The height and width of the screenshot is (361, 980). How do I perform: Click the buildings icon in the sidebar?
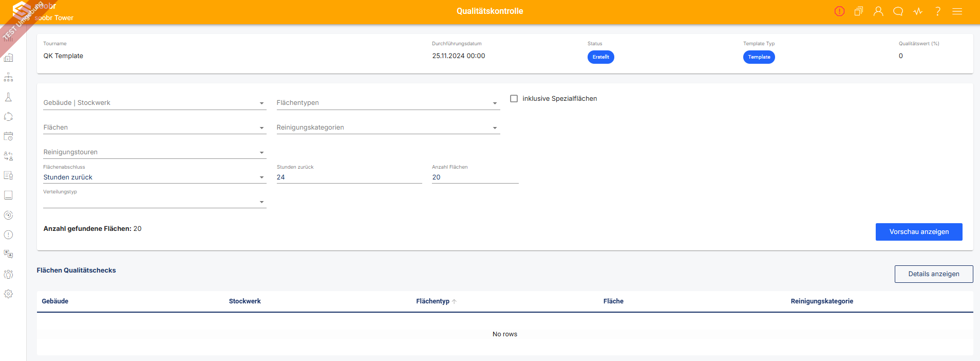(x=8, y=58)
